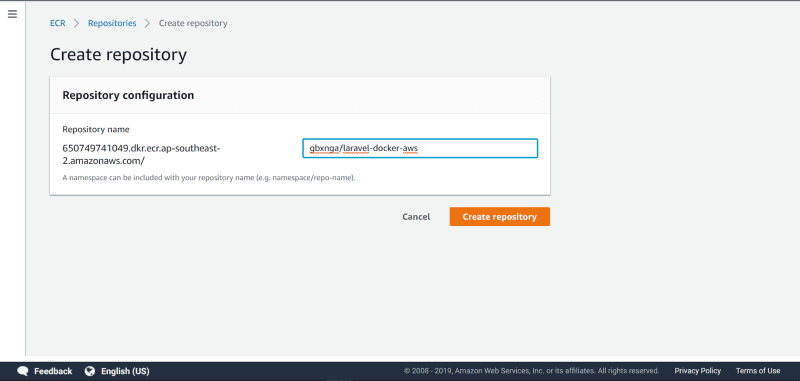
Task: Click the Amazon Web Services copyright text
Action: tap(531, 371)
